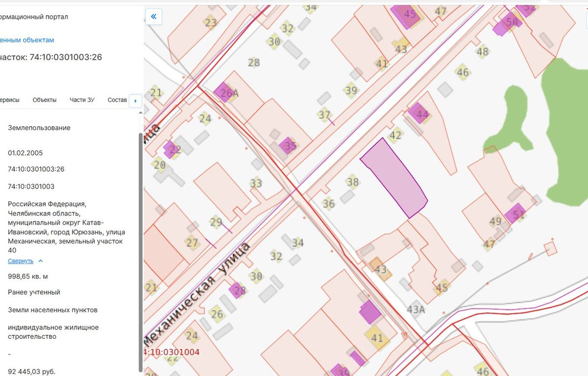This screenshot has height=376, width=588.
Task: Select the highlighted purple land parcel
Action: coord(394,178)
